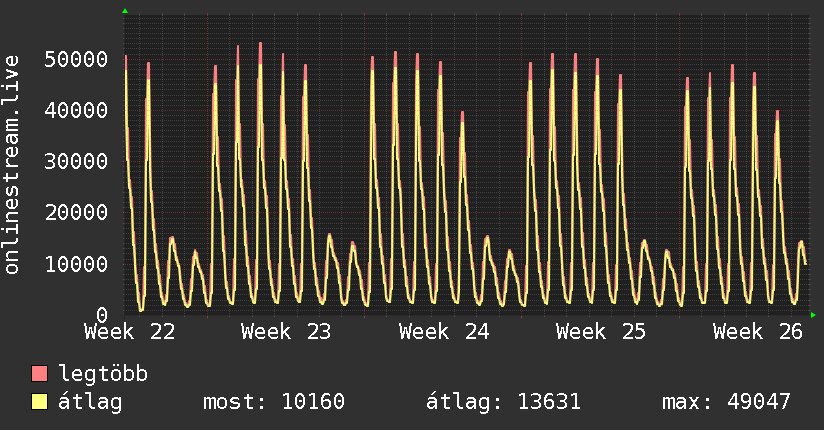Screen dimensions: 824x430
Task: Click the Week 24 axis label
Action: [x=444, y=332]
